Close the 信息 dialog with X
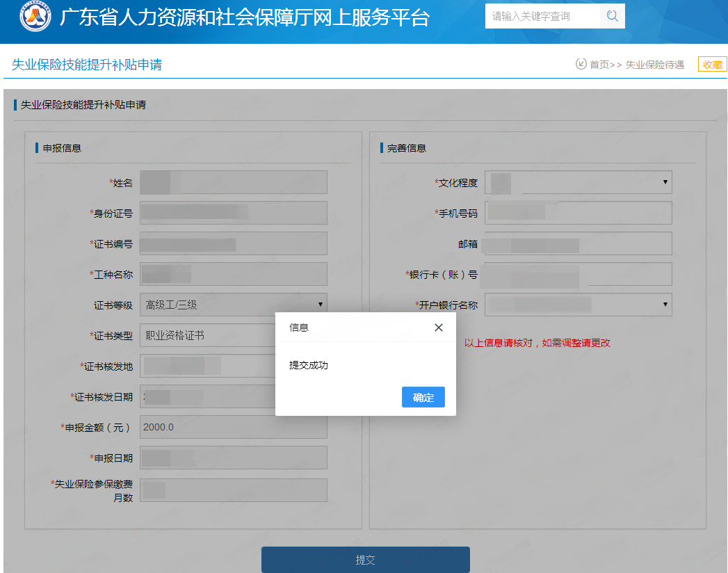The width and height of the screenshot is (728, 573). pyautogui.click(x=438, y=328)
